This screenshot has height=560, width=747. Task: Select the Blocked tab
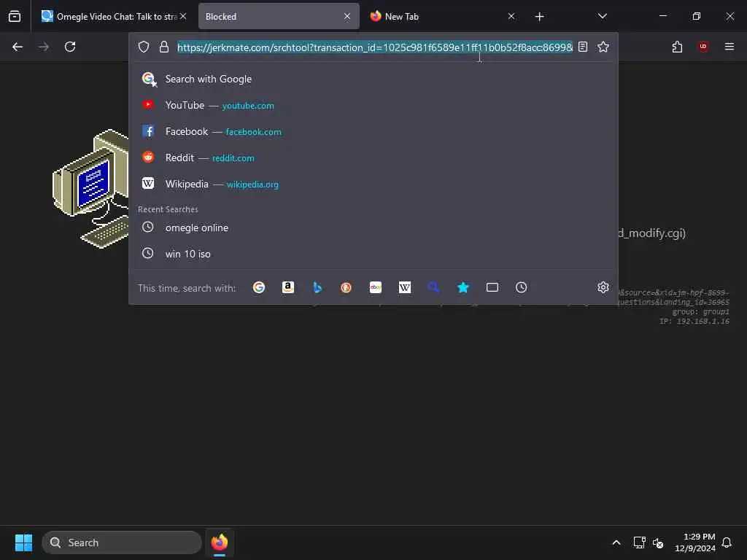279,16
